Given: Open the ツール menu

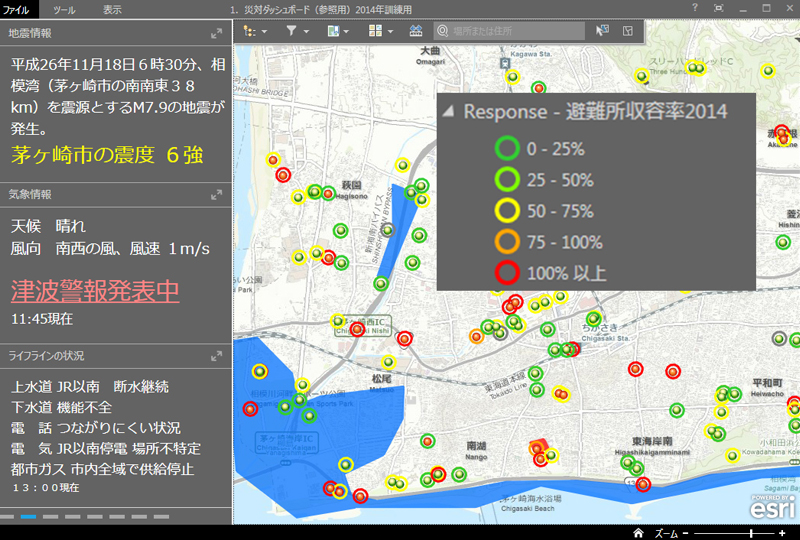Looking at the screenshot, I should pyautogui.click(x=63, y=9).
